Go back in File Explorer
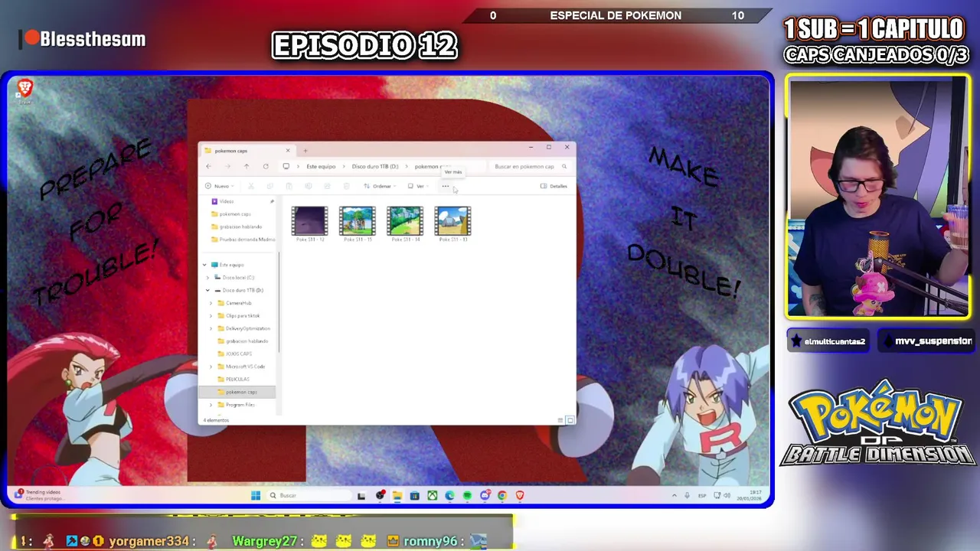The image size is (980, 551). 208,166
